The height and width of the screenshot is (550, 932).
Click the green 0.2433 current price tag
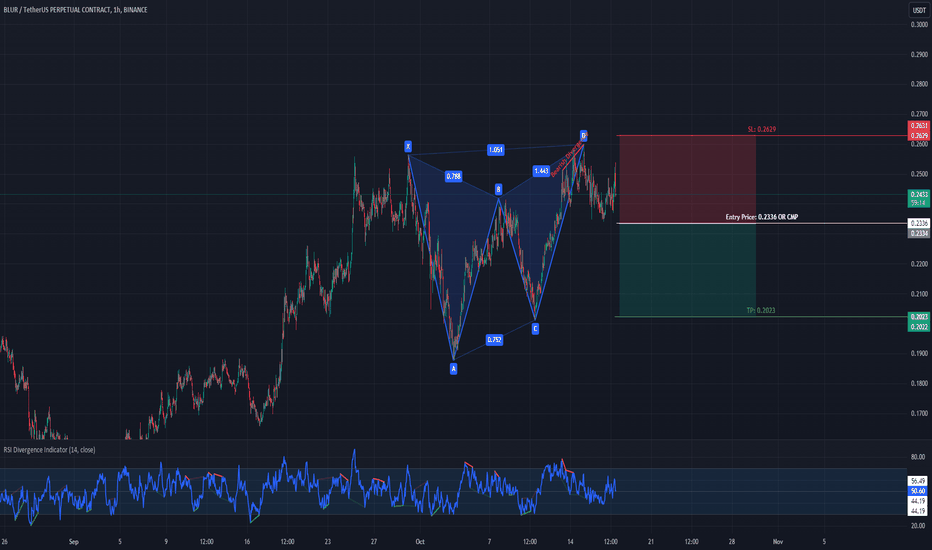919,194
